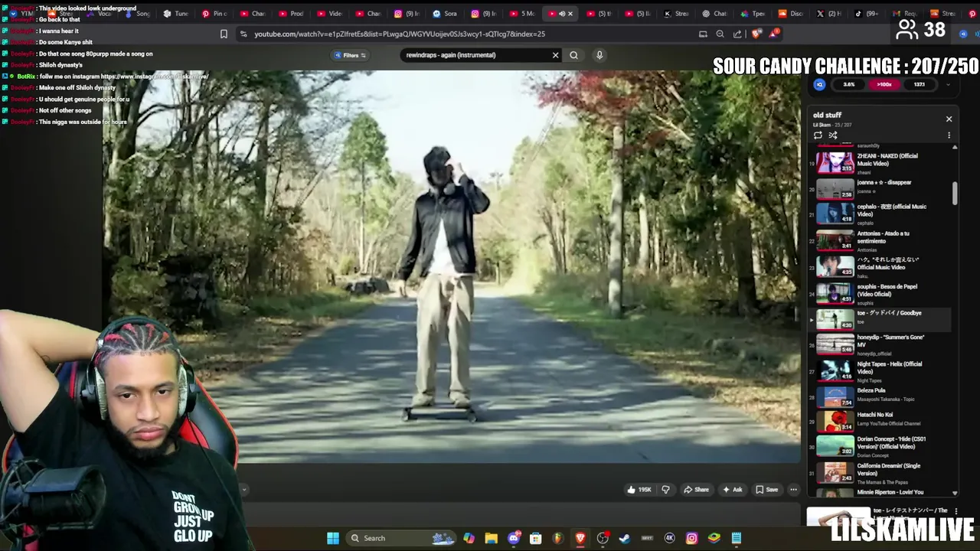Click the playlist scroll up arrow
980x551 pixels.
point(955,147)
